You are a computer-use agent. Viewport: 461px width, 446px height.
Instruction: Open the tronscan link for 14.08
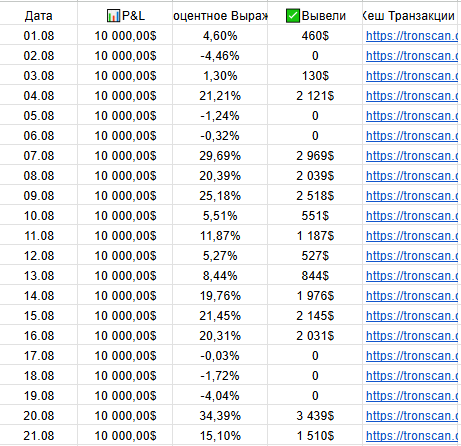click(412, 296)
